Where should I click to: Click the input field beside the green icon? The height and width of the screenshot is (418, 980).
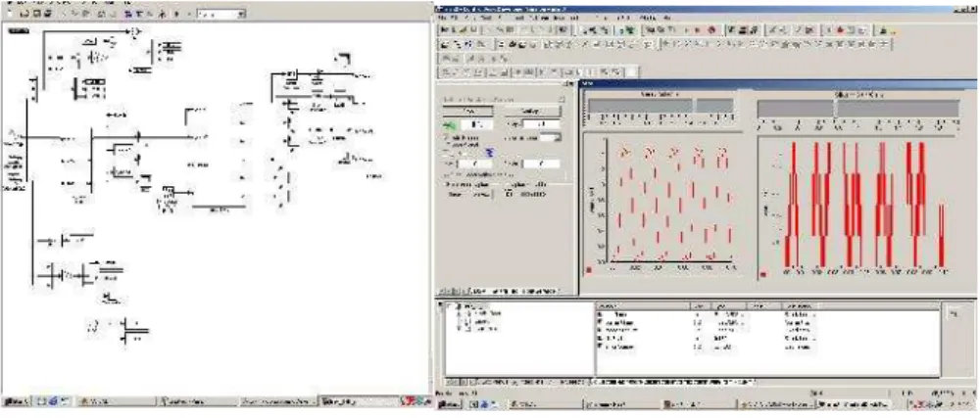477,125
